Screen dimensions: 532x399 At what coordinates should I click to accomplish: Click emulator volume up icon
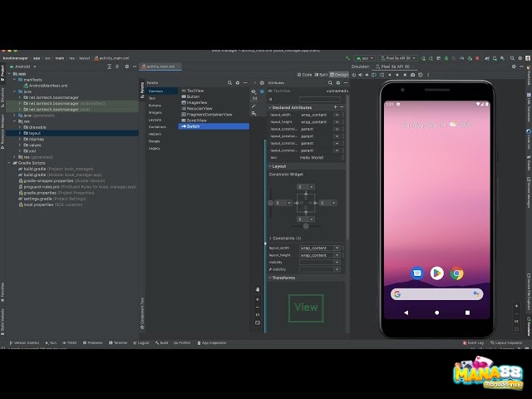coord(360,75)
